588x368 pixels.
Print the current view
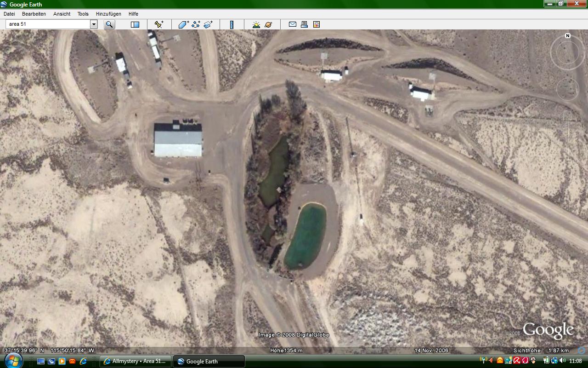point(304,24)
